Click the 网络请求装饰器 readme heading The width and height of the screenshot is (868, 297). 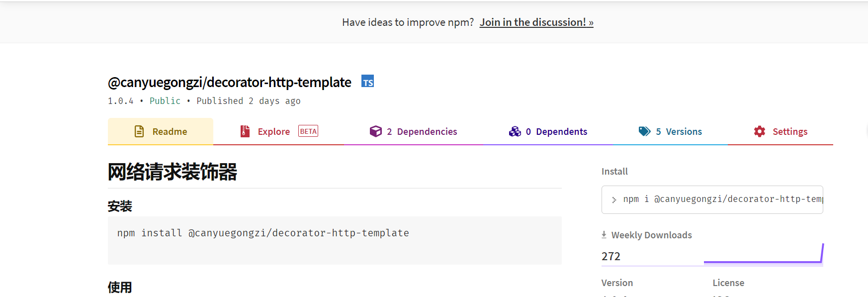pos(173,172)
